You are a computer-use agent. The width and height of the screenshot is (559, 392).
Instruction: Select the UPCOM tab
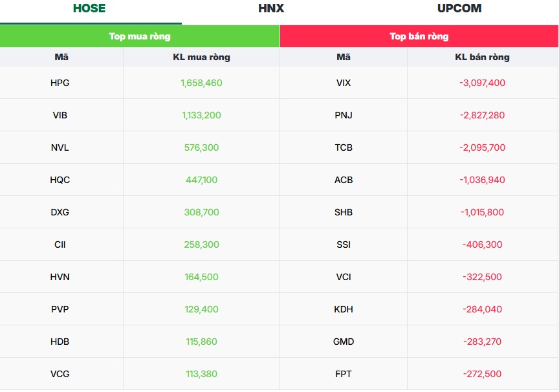(459, 8)
